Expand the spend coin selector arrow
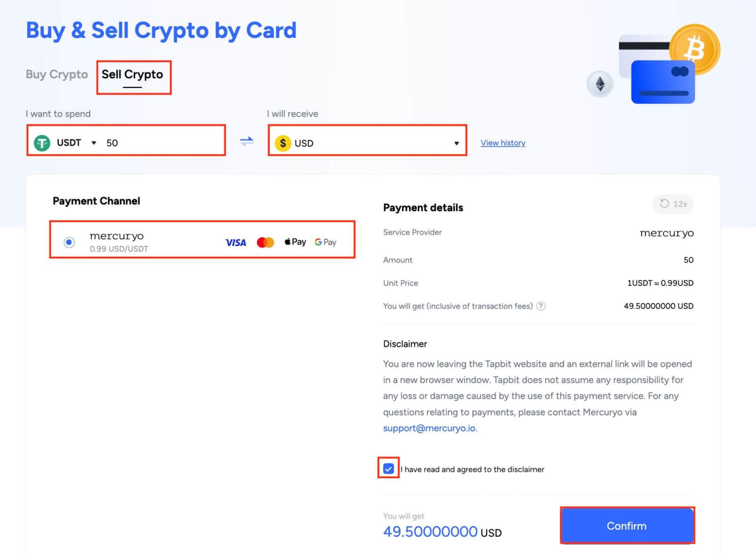The image size is (756, 556). point(94,143)
